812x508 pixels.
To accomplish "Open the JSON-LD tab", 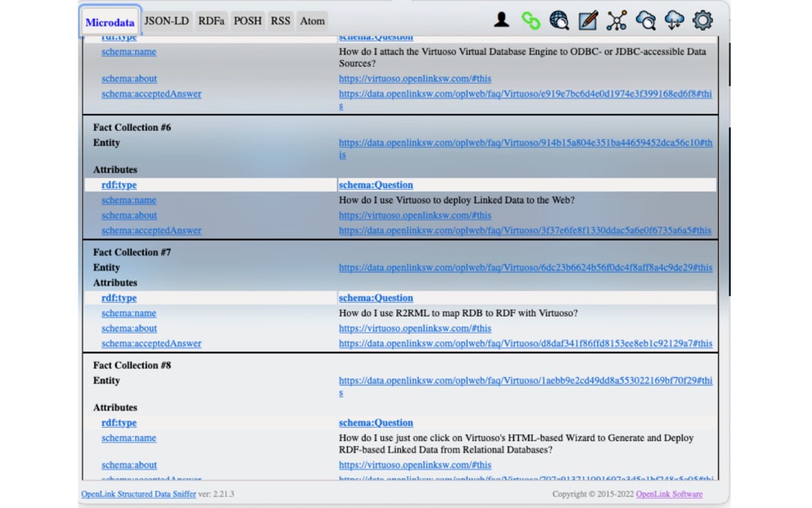I will click(x=166, y=21).
